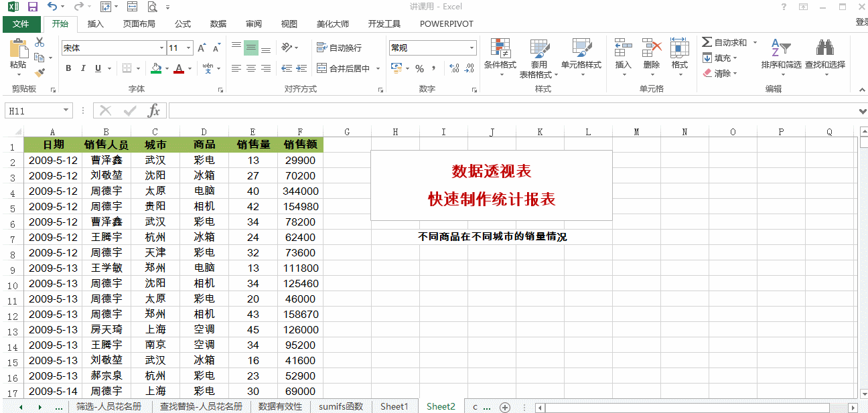The height and width of the screenshot is (413, 868).
Task: Open the Fill (填充) dropdown
Action: (720, 58)
